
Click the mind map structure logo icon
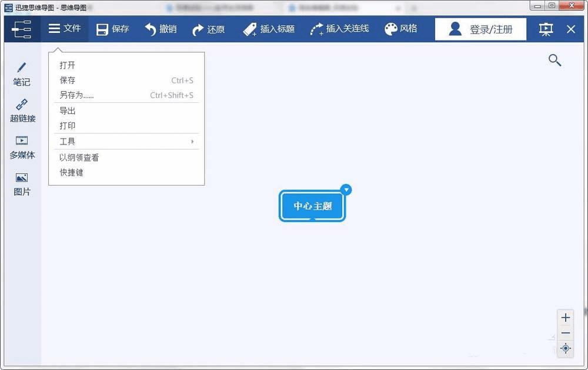[22, 29]
